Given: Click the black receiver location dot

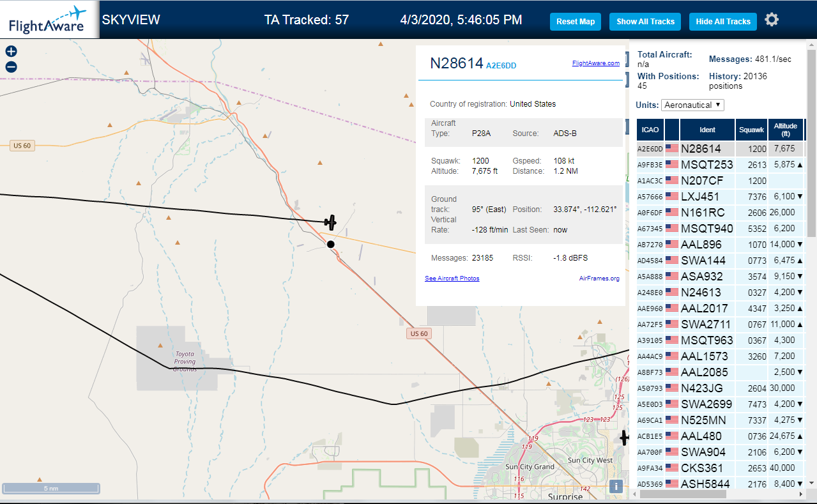Looking at the screenshot, I should tap(330, 244).
